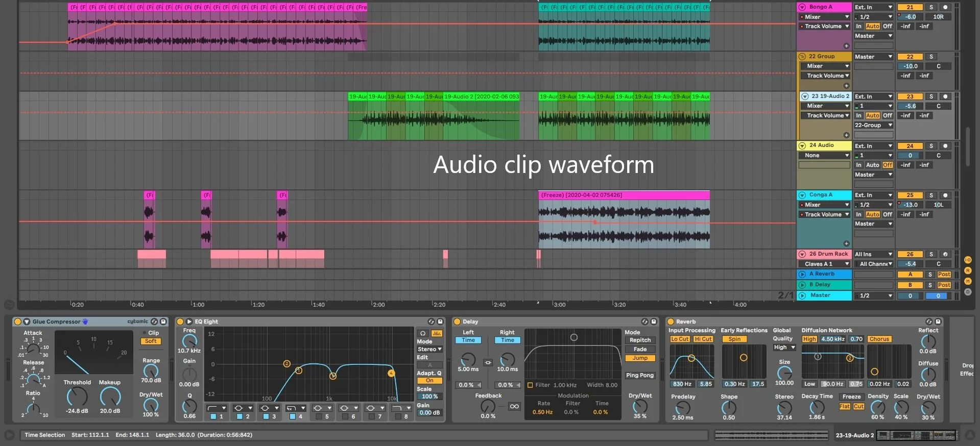
Task: Solo the 26 Drum Rack track
Action: 931,255
